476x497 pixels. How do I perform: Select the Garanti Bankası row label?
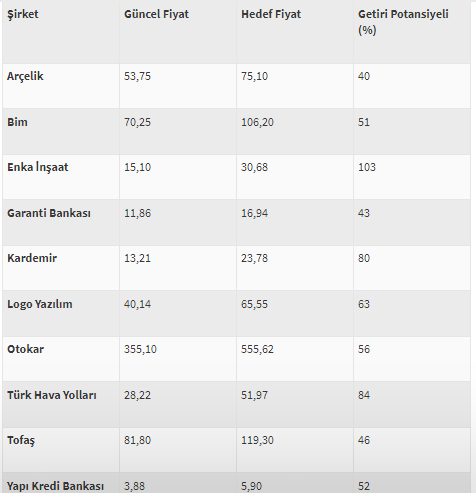(49, 213)
